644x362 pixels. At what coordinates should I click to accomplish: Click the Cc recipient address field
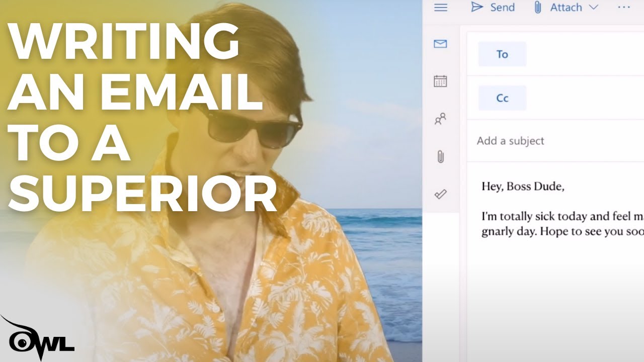(x=585, y=98)
